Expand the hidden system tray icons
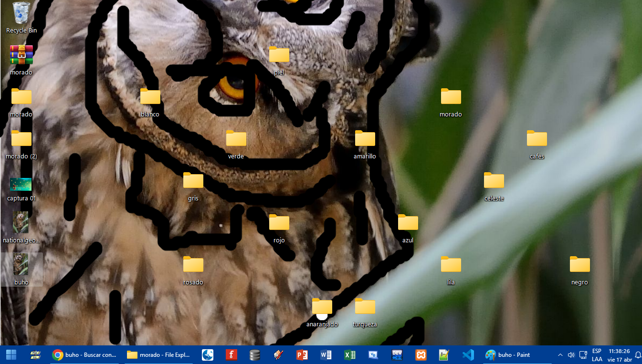 tap(560, 355)
